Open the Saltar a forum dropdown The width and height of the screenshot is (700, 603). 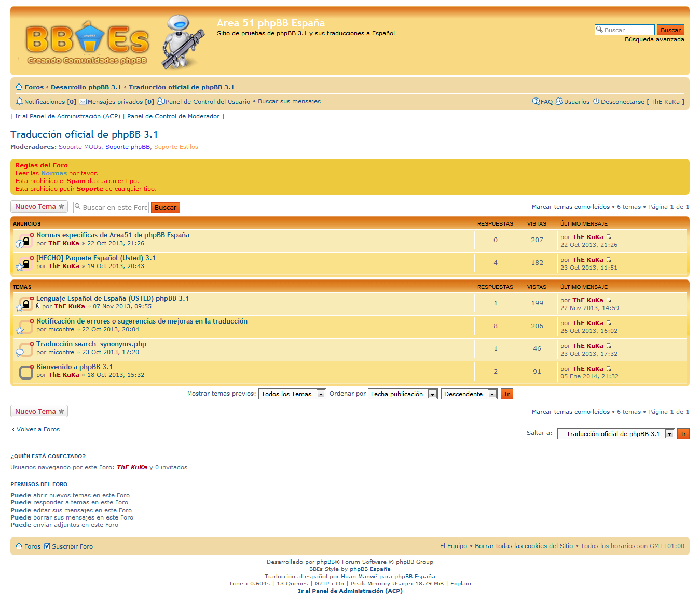click(616, 434)
